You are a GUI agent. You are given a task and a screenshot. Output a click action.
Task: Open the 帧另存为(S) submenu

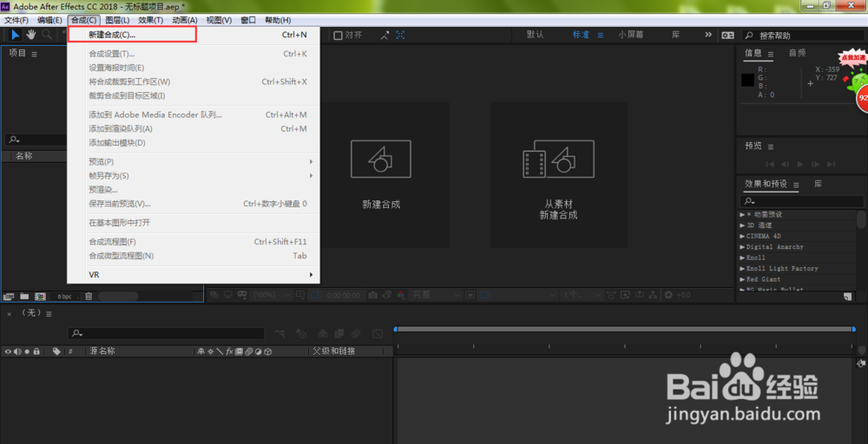click(194, 176)
